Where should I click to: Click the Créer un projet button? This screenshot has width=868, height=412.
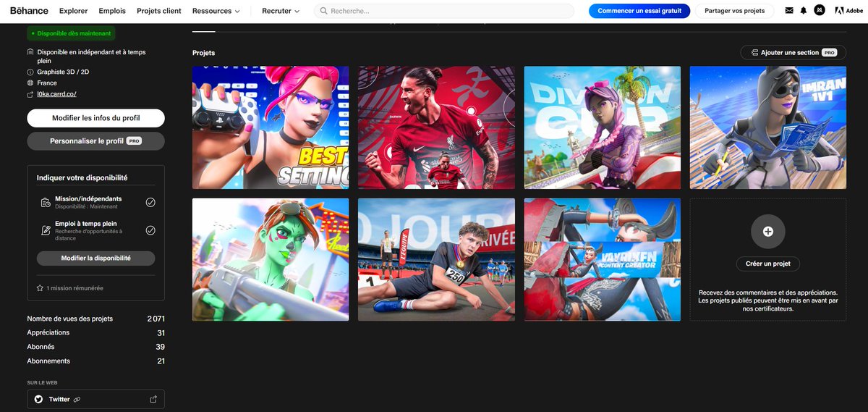point(768,264)
